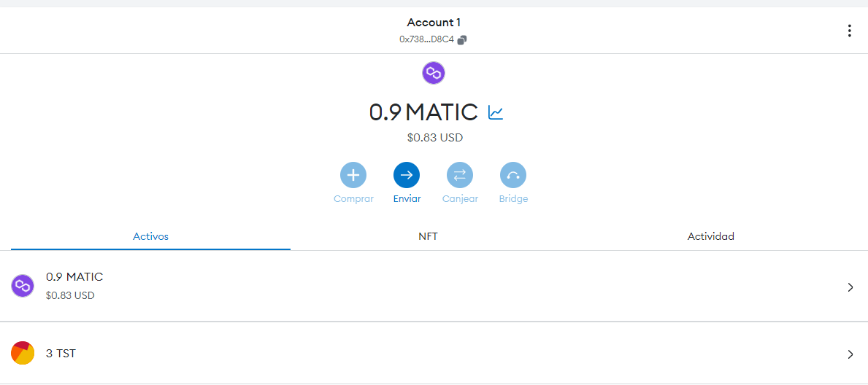This screenshot has height=385, width=868.
Task: Click the Polygon network logo above balance
Action: click(x=434, y=73)
